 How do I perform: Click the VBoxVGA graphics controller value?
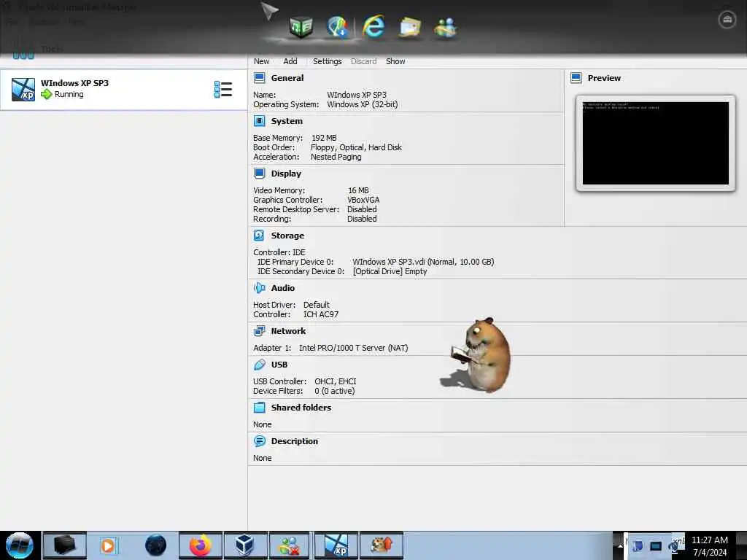pos(363,200)
